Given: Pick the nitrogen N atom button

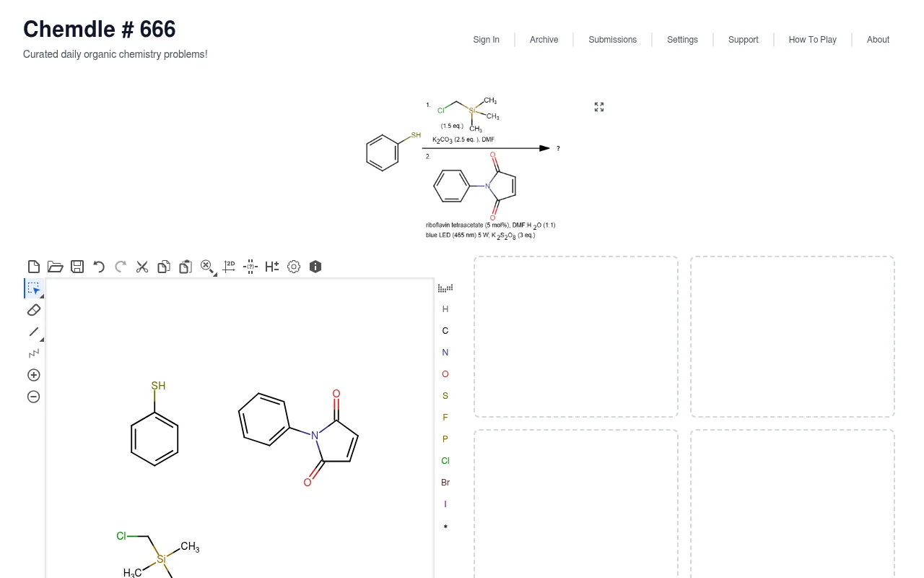Looking at the screenshot, I should (445, 353).
